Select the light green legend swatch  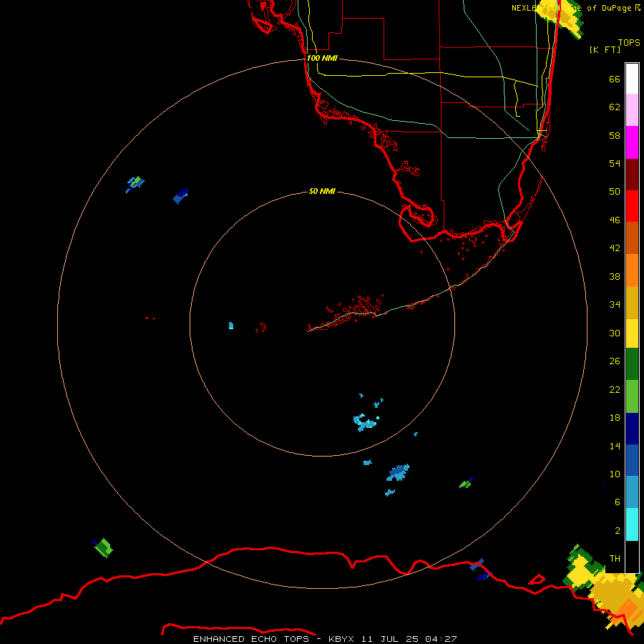point(632,396)
